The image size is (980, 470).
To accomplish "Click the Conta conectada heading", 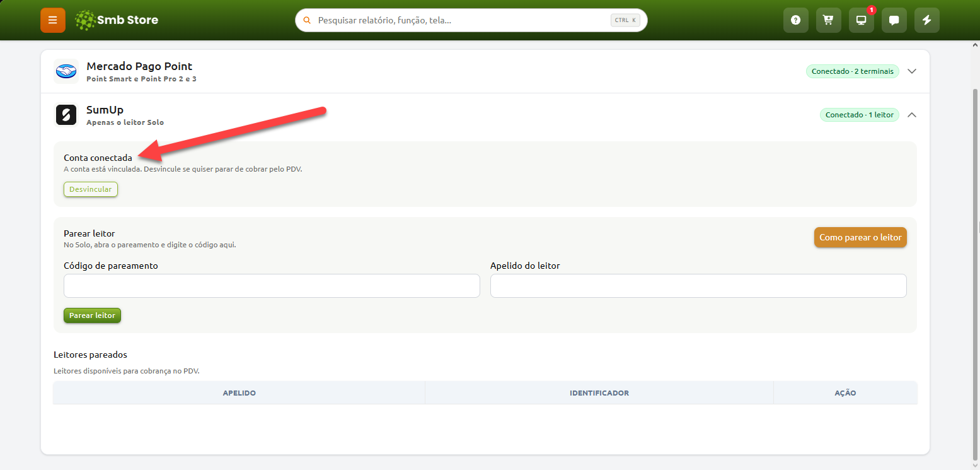I will 98,158.
